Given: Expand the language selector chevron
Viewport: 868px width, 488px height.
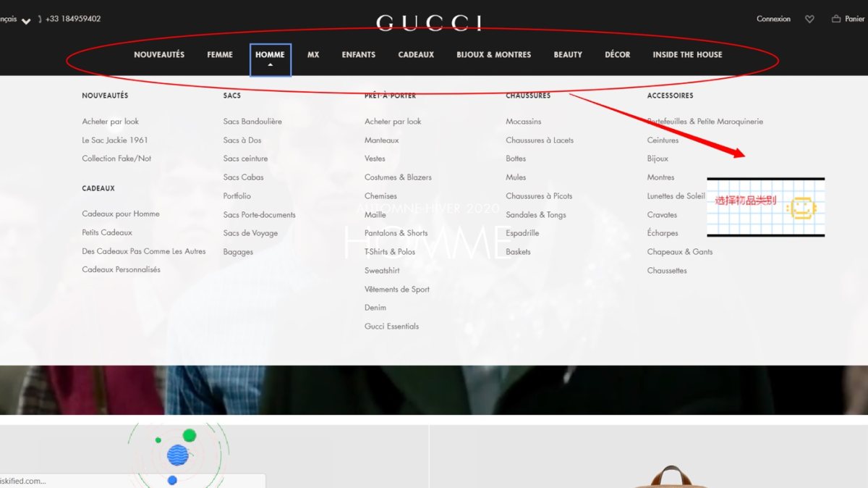Looking at the screenshot, I should [x=26, y=21].
